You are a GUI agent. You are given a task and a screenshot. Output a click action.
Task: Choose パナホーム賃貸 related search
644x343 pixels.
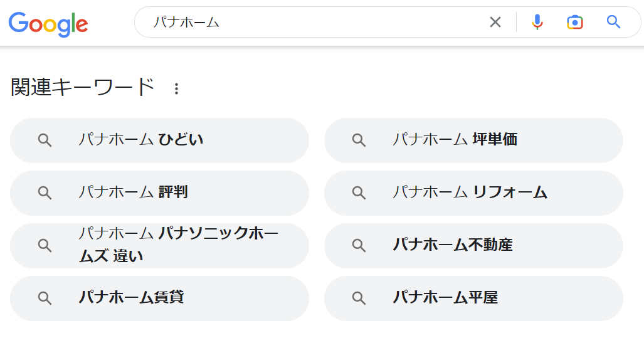coord(159,298)
